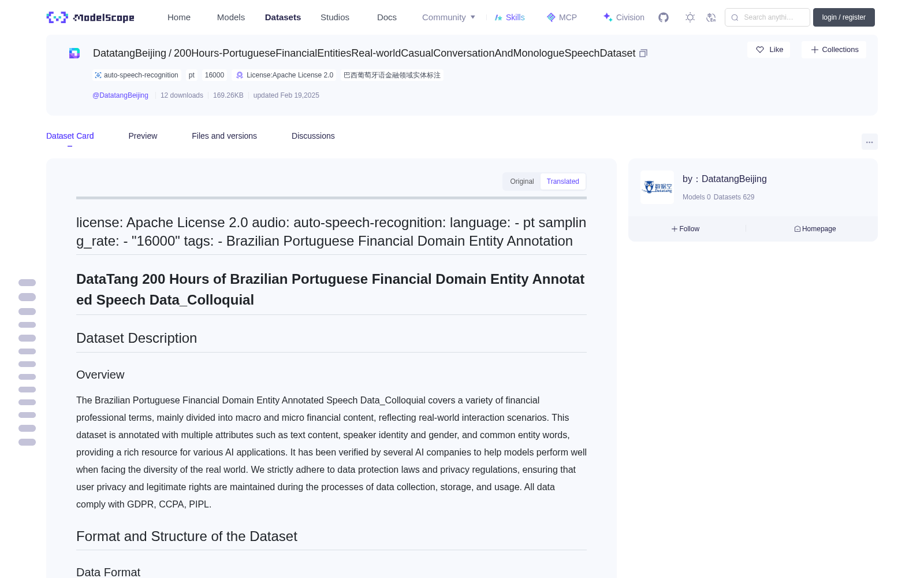
Task: Open the @DatatangBeijing owner link
Action: (120, 95)
